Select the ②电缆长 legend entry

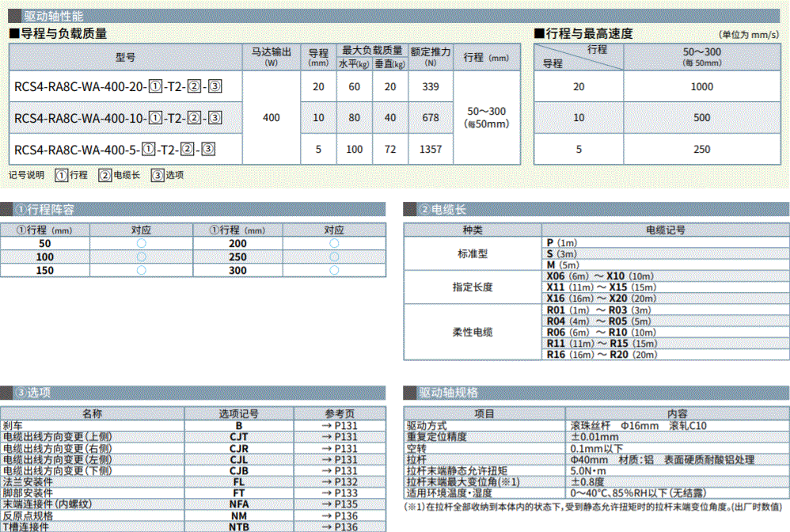pyautogui.click(x=120, y=175)
